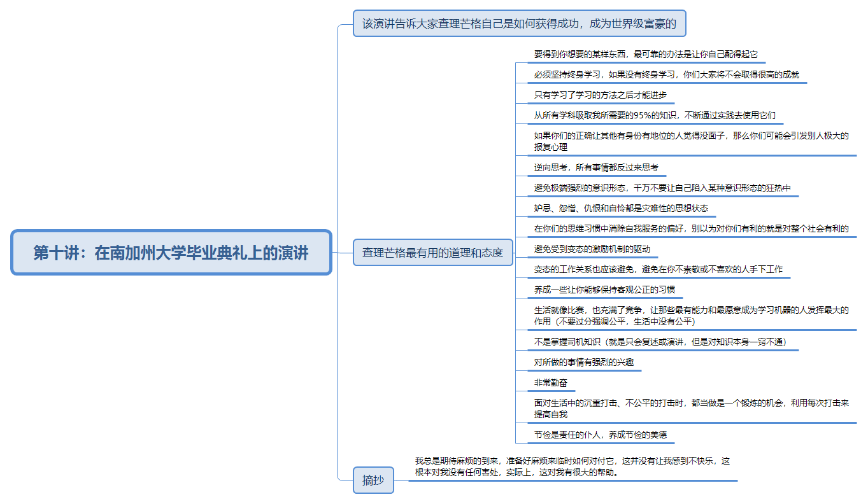Image resolution: width=868 pixels, height=504 pixels.
Task: Click the 养成一些让你能够保持客观公正的习惯 subtopic
Action: point(604,290)
